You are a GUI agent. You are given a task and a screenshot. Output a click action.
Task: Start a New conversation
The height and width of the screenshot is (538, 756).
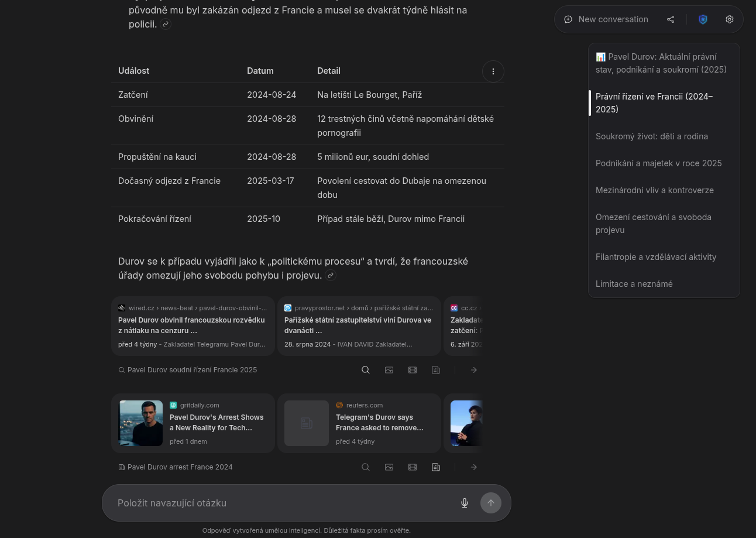[606, 19]
